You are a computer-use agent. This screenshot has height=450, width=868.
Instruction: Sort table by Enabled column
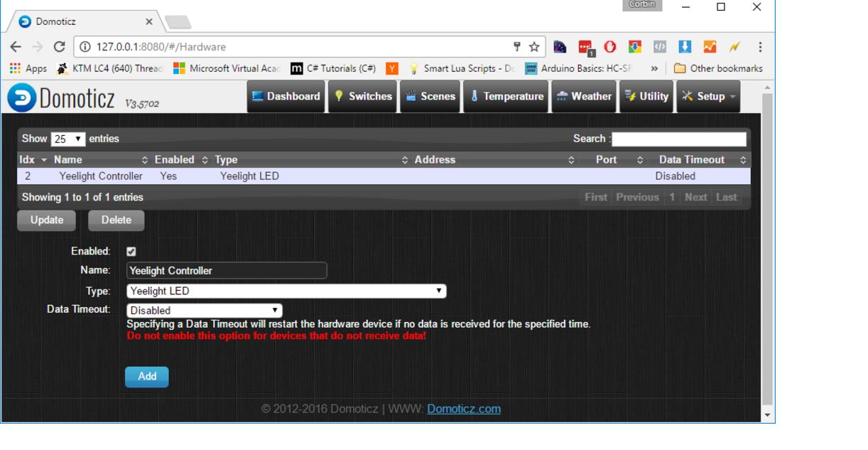click(x=181, y=160)
